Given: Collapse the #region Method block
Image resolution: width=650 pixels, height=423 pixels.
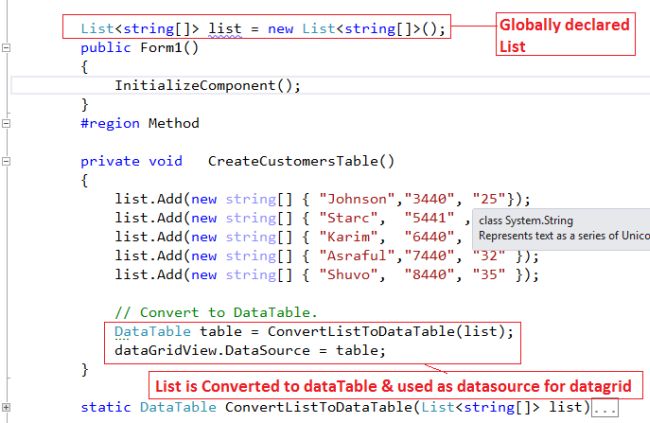Looking at the screenshot, I should coord(6,123).
